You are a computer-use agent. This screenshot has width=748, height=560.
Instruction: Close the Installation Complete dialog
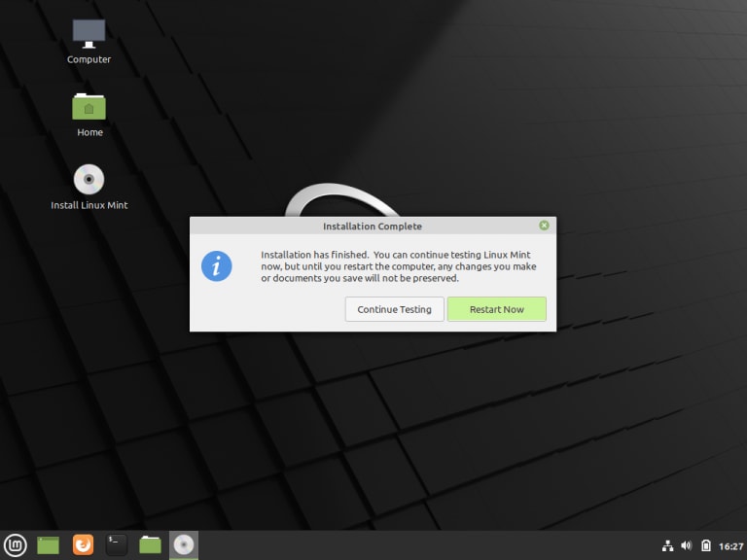(544, 226)
